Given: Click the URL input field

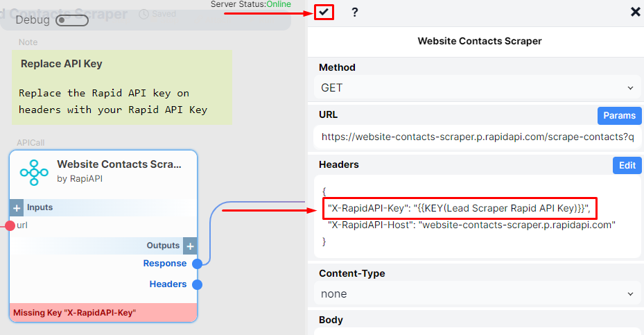Looking at the screenshot, I should pyautogui.click(x=477, y=137).
